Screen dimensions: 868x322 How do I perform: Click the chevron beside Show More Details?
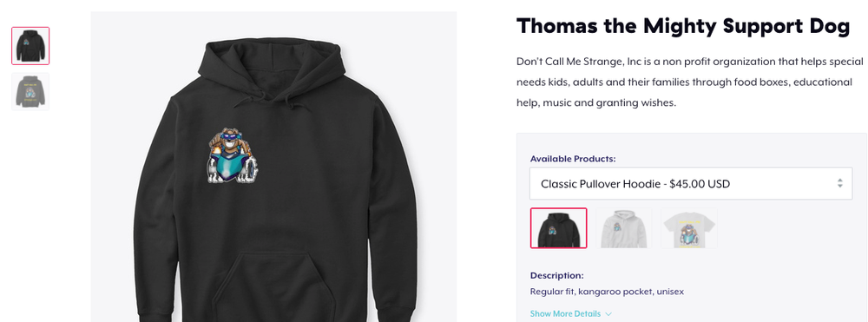point(608,314)
